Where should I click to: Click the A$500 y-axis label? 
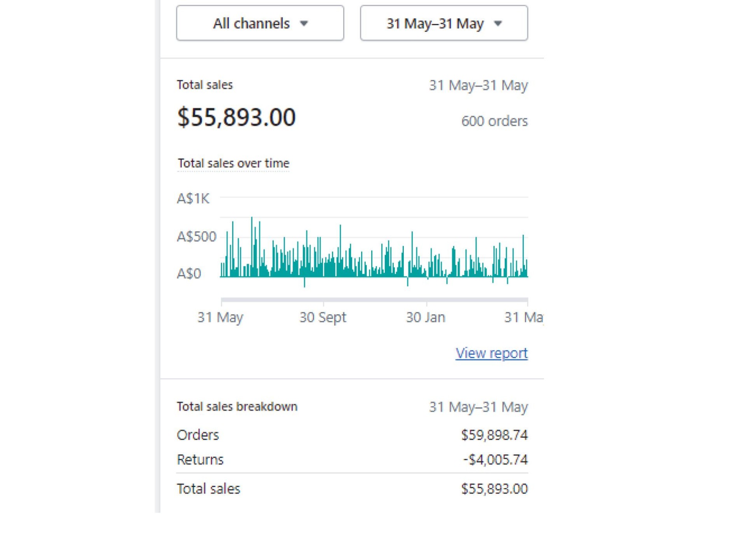[196, 236]
